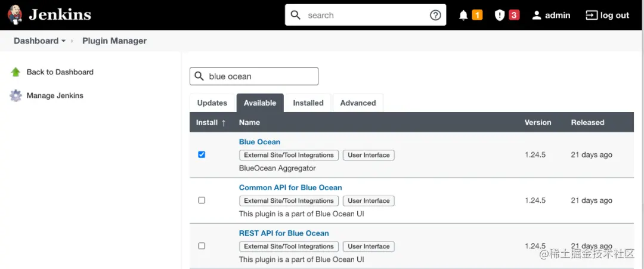The height and width of the screenshot is (269, 644).
Task: Open the Advanced tab
Action: [x=358, y=103]
